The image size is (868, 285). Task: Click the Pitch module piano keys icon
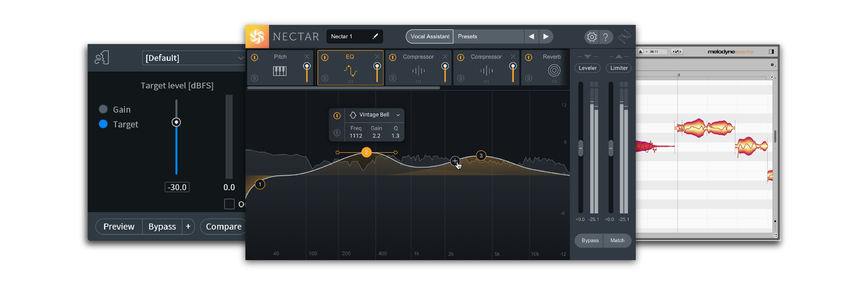coord(279,71)
